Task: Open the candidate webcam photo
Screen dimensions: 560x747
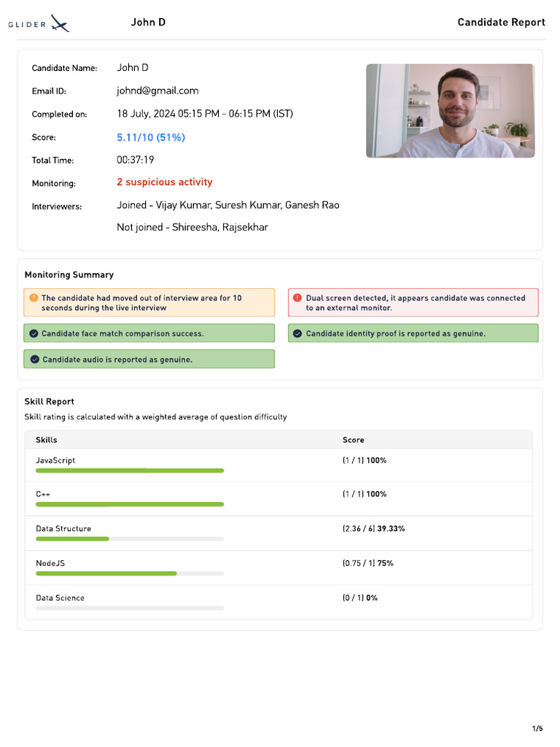Action: (x=450, y=111)
